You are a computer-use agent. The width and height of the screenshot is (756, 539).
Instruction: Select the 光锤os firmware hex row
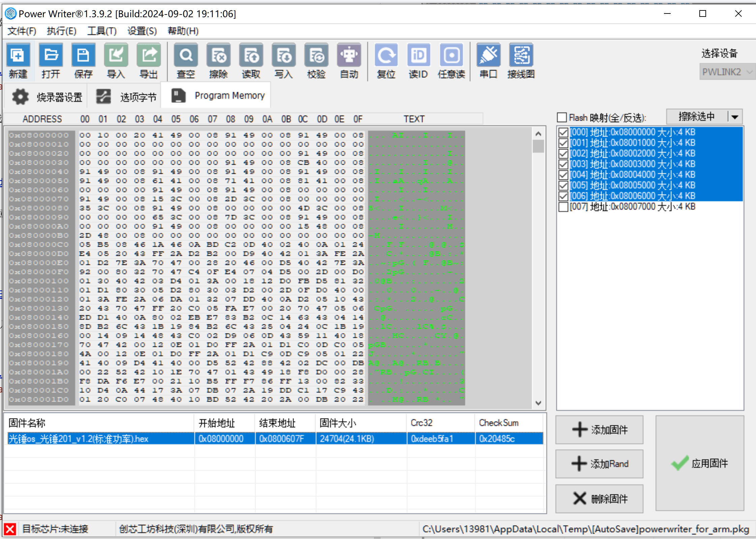tap(275, 438)
